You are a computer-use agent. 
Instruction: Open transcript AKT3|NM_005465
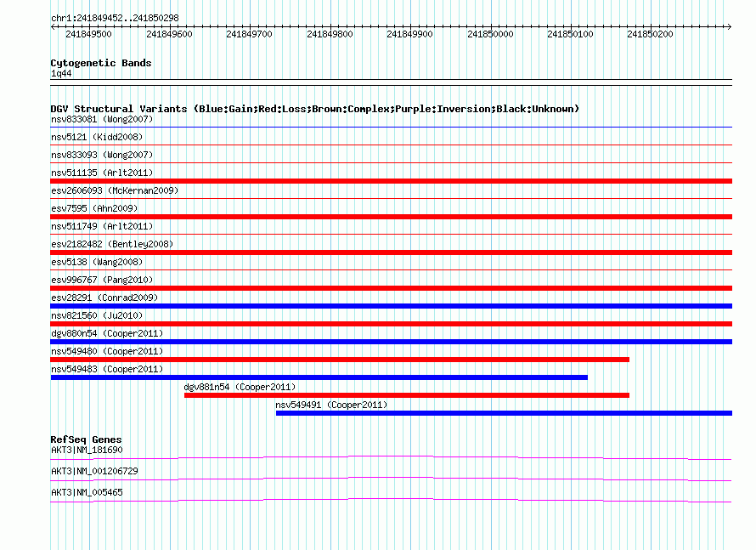(x=87, y=492)
